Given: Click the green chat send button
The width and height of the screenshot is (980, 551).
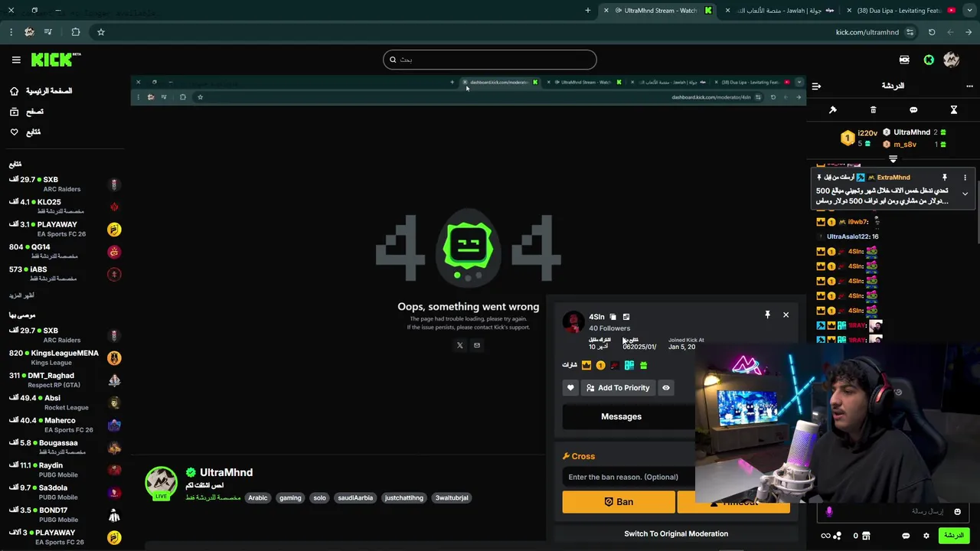Looking at the screenshot, I should click(954, 536).
